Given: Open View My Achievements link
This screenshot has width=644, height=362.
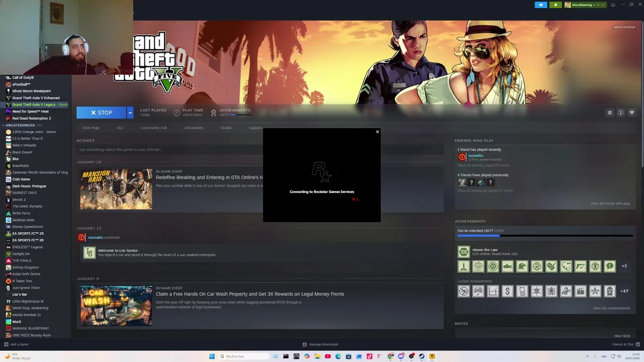Looking at the screenshot, I should tap(611, 308).
